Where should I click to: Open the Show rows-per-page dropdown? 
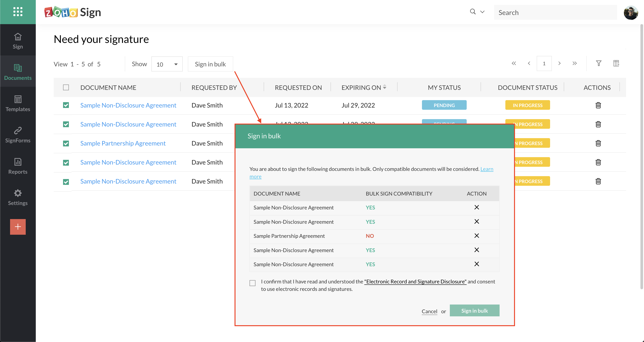coord(167,64)
